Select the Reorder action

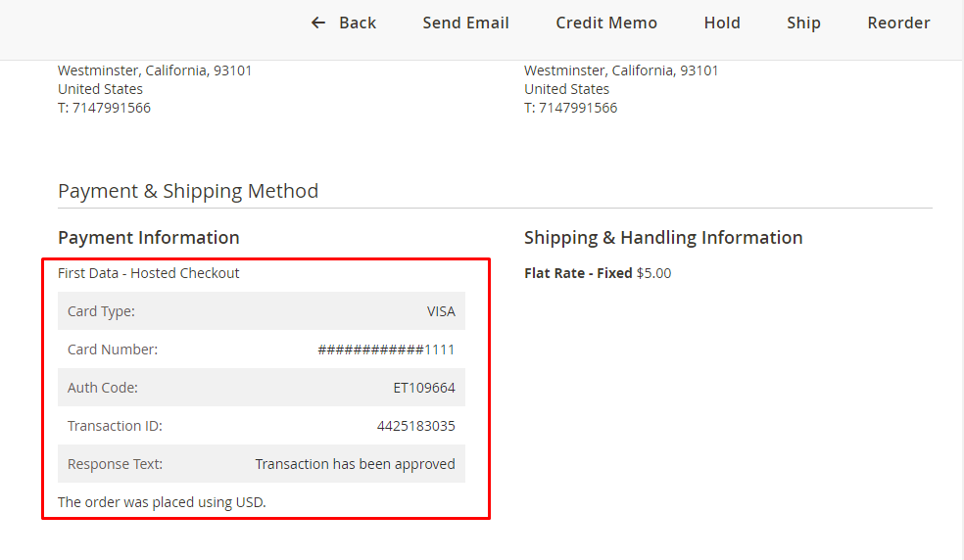[x=898, y=23]
